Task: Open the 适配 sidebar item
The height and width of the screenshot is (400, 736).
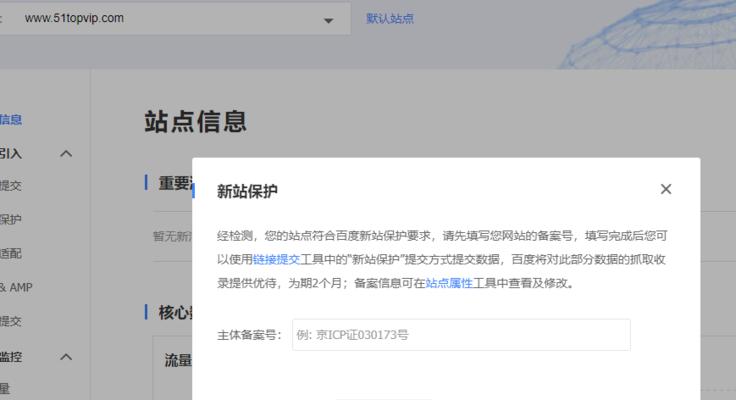Action: [x=11, y=254]
